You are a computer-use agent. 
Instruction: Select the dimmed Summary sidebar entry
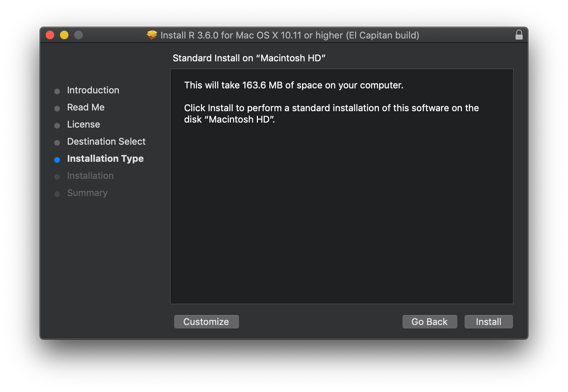point(87,193)
